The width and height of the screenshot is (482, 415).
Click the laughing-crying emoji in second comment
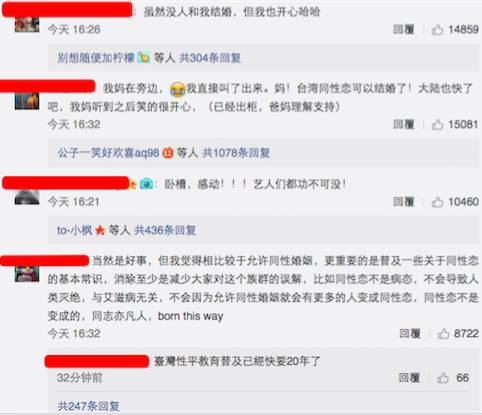point(177,89)
